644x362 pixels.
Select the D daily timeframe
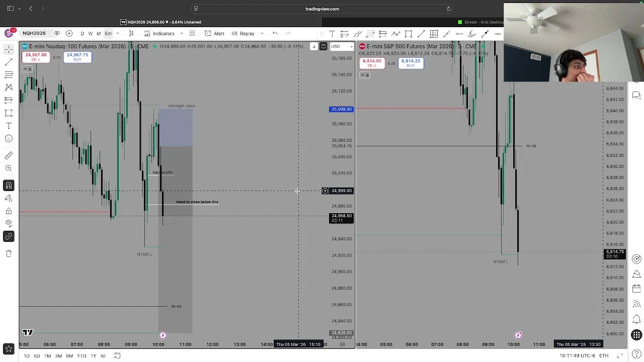click(83, 33)
